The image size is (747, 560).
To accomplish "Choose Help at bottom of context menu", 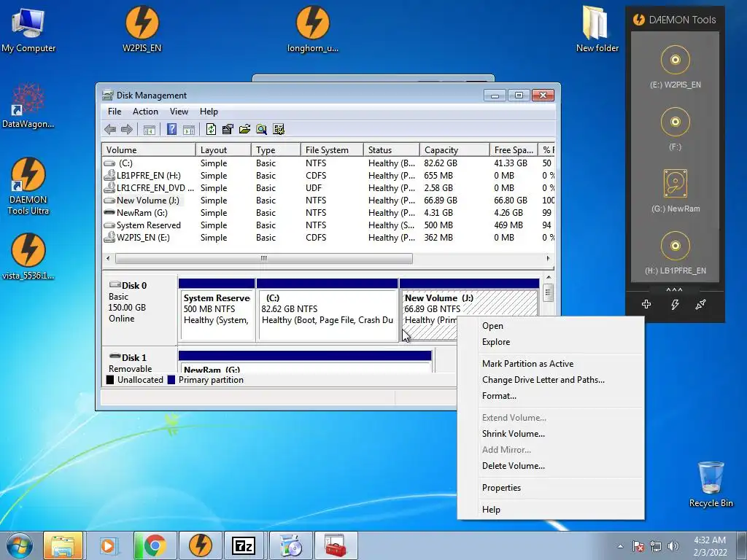I will point(551,510).
